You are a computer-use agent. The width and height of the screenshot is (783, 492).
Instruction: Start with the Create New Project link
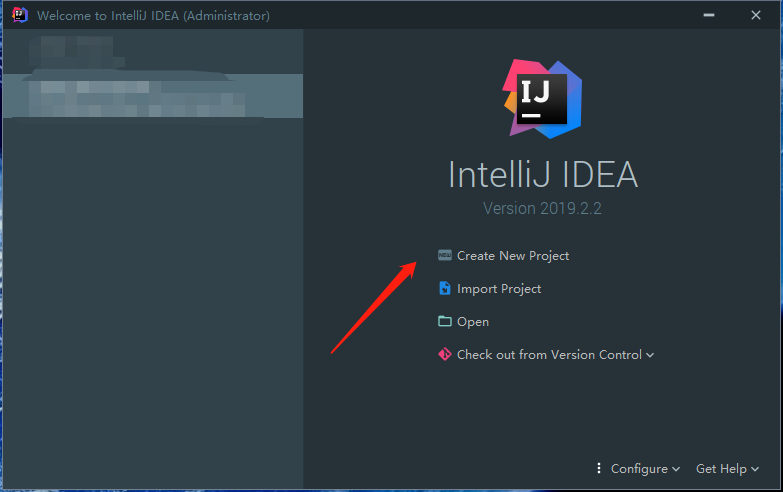[x=513, y=256]
